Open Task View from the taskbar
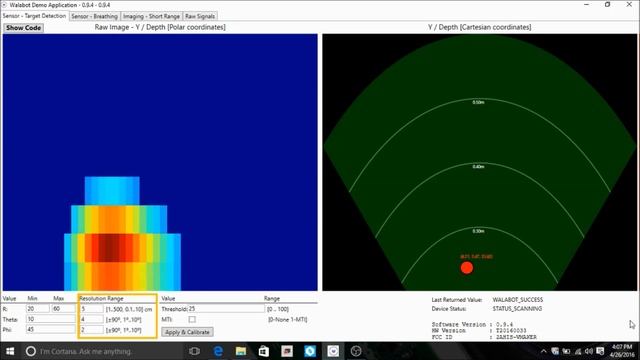Image resolution: width=640 pixels, height=360 pixels. pyautogui.click(x=195, y=351)
